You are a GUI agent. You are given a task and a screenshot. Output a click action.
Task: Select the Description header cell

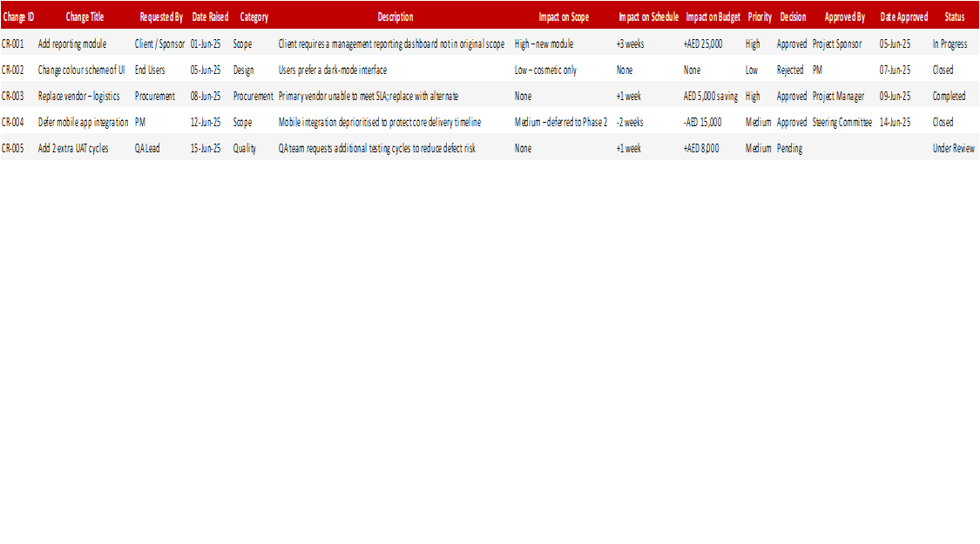[395, 17]
